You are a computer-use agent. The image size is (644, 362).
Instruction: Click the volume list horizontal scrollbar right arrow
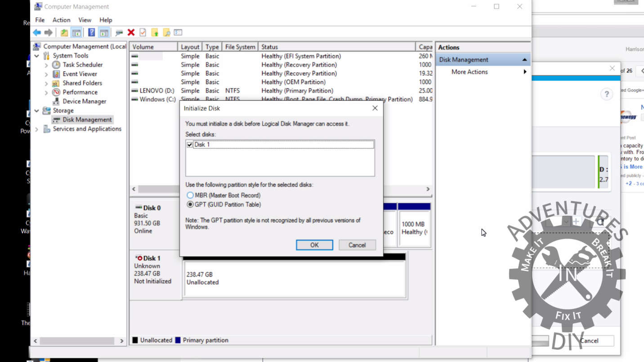(428, 189)
